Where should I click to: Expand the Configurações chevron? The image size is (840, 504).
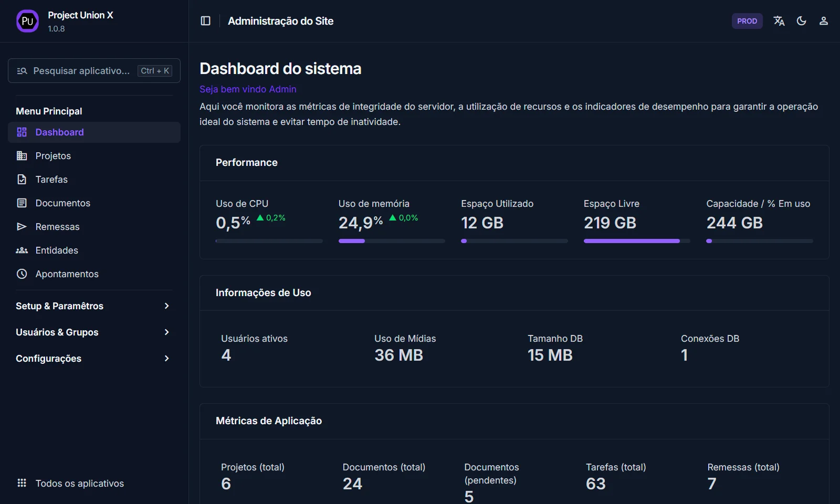coord(166,359)
